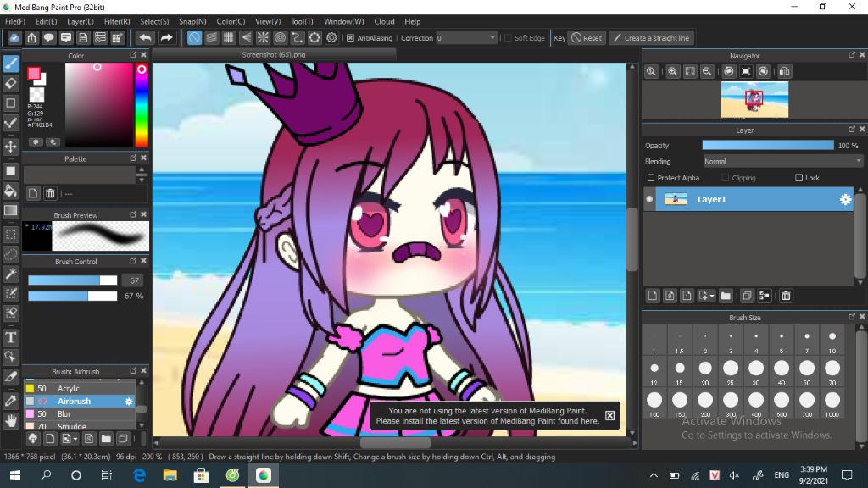Open Airbrush settings gear
The height and width of the screenshot is (488, 868).
pos(129,401)
